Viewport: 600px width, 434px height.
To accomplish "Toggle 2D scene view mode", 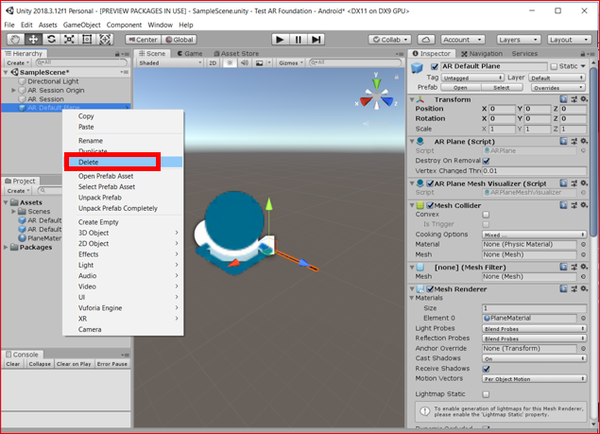I will (x=213, y=63).
